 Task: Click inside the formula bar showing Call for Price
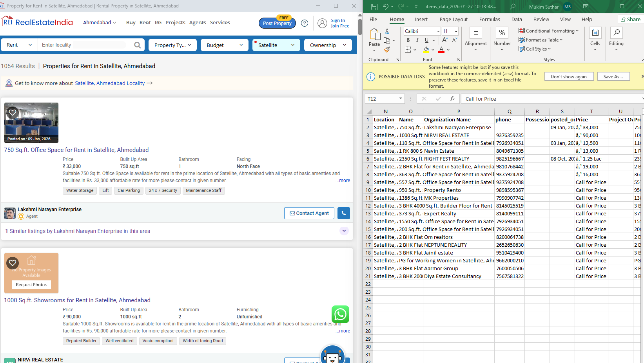[510, 98]
